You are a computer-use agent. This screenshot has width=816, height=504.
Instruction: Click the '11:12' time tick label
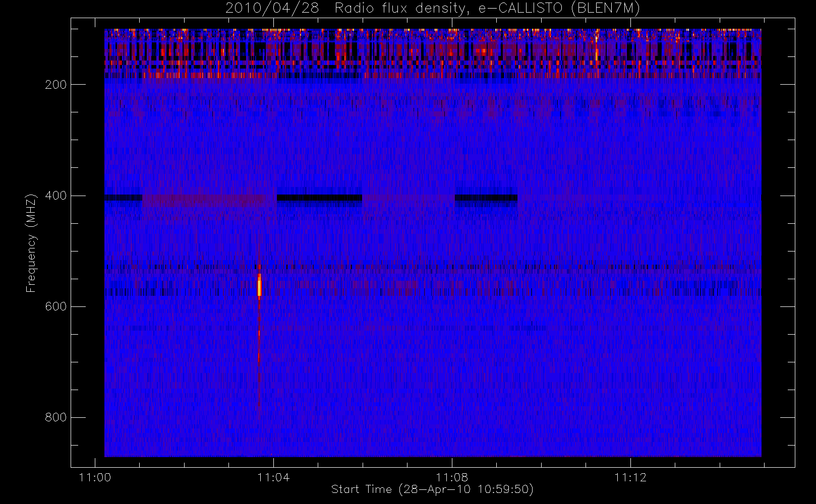point(630,477)
